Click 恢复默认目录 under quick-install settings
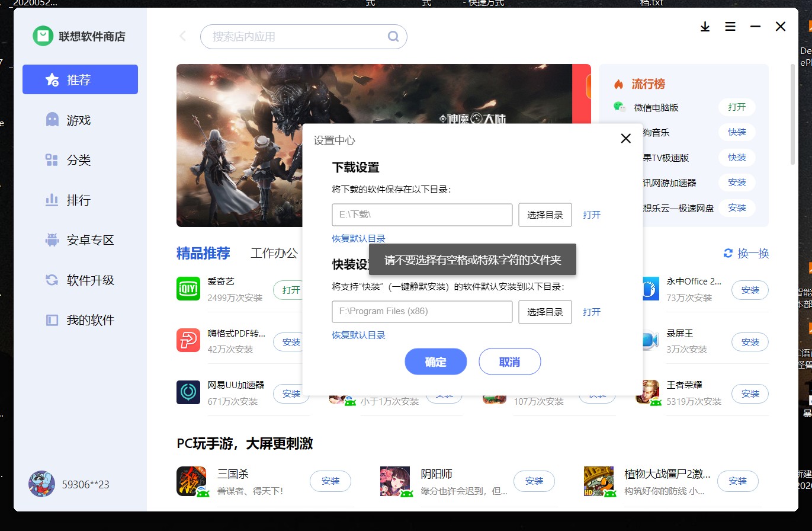The width and height of the screenshot is (812, 531). click(359, 335)
